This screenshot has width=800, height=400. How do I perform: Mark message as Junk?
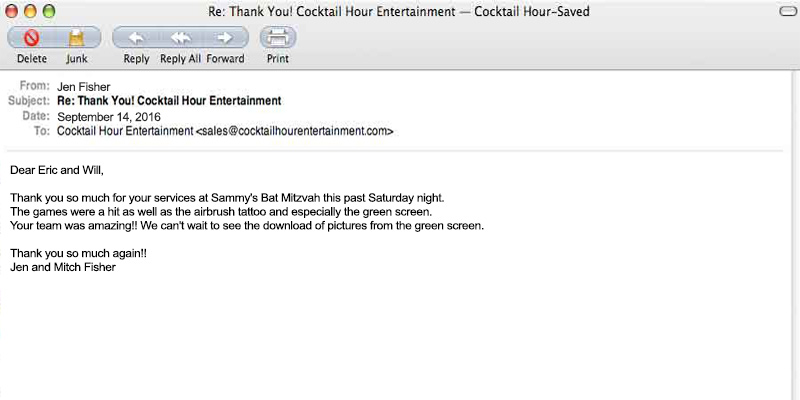(x=77, y=38)
